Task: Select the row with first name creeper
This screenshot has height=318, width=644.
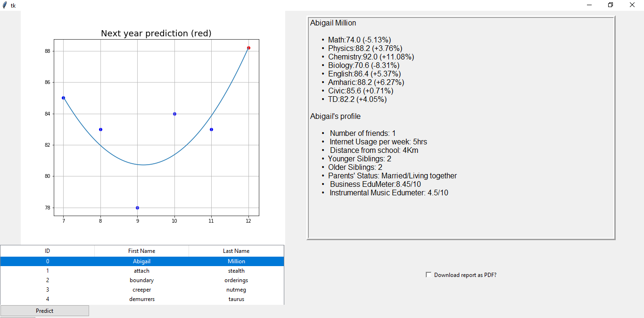Action: click(142, 290)
